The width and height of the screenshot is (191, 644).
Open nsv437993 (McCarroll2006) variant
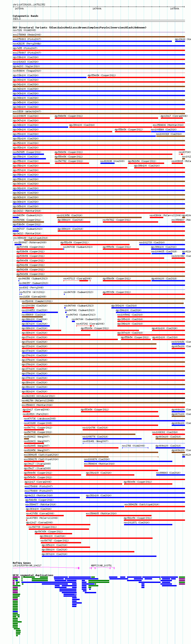coord(42,518)
